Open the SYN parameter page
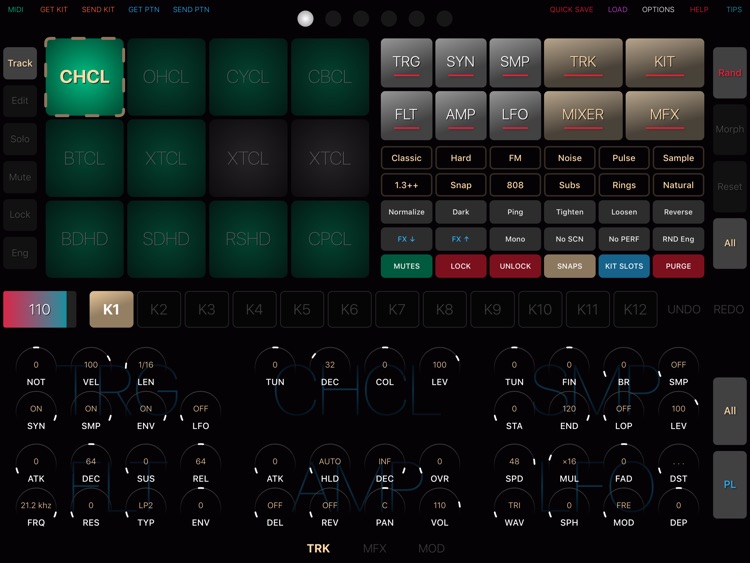 [461, 63]
